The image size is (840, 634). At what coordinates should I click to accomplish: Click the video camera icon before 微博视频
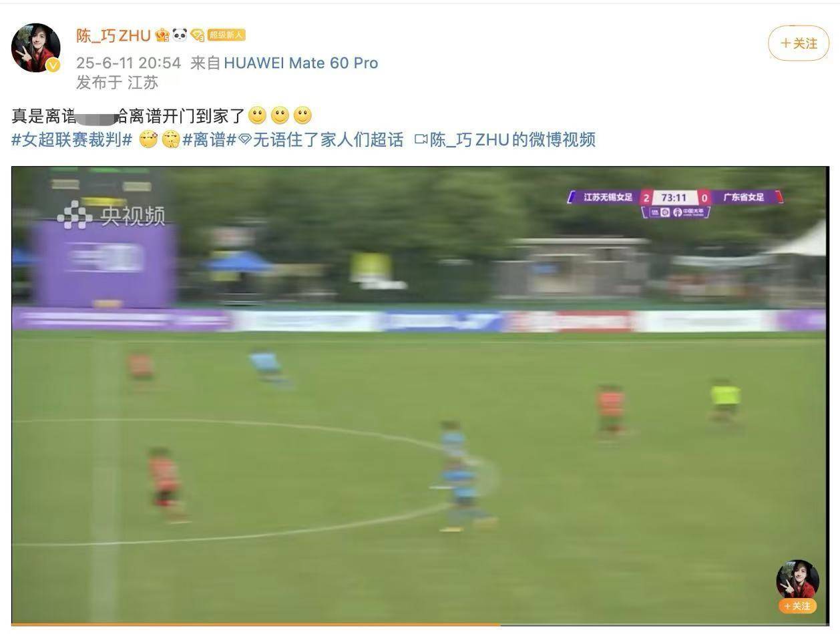[x=421, y=139]
